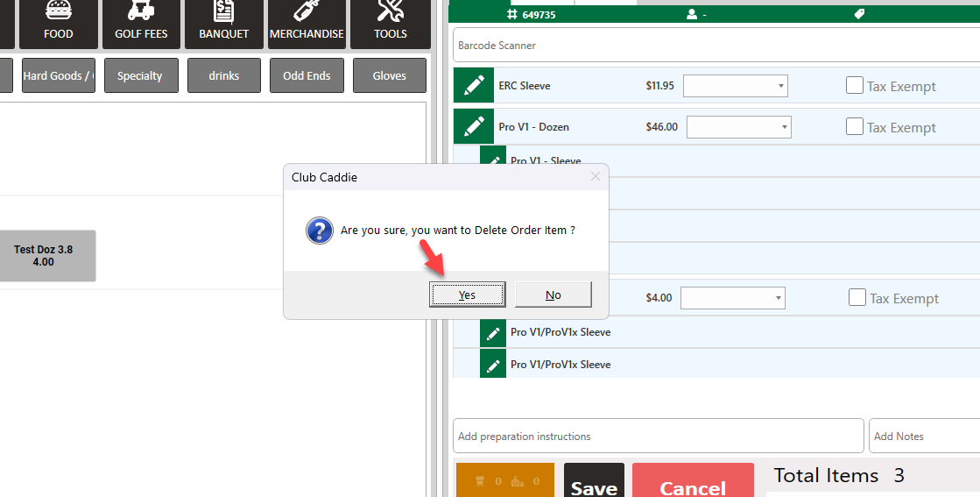Enable Tax Exempt for Pro V1 - Dozen
Screen dimensions: 980x497
(855, 126)
